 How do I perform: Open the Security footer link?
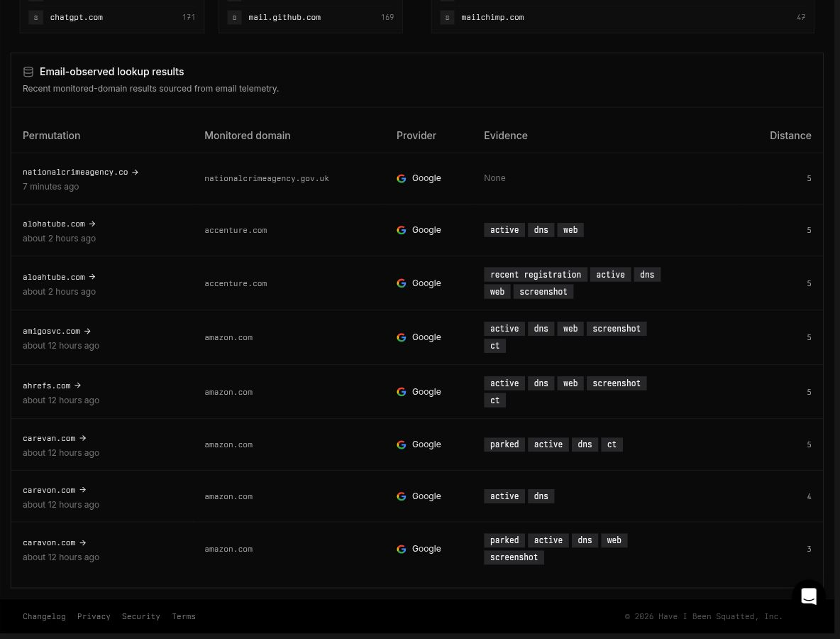141,616
